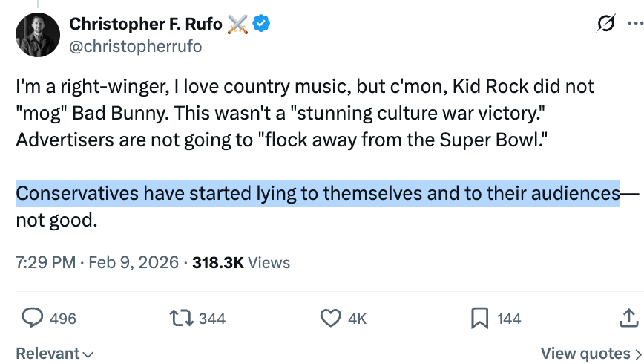Click the display name Christopher F. Rufo
Screen dimensions: 644x364
(145, 25)
